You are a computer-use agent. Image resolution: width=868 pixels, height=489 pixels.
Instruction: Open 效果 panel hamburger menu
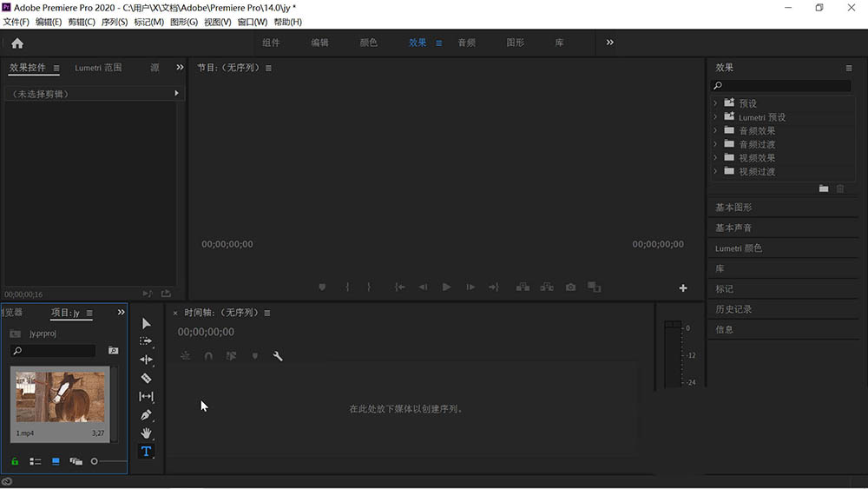(x=849, y=68)
